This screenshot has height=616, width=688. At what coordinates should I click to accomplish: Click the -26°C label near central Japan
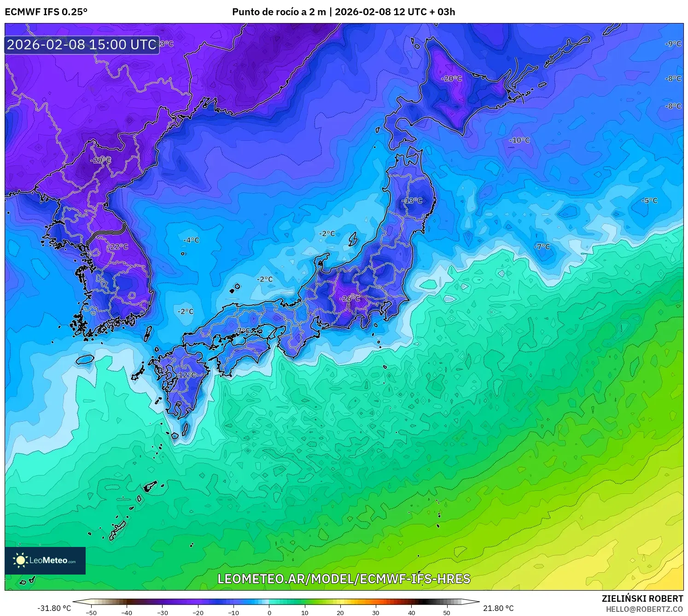coord(349,299)
